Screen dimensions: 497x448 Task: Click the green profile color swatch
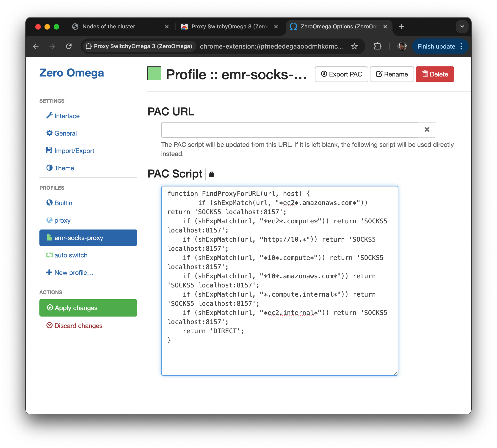154,74
